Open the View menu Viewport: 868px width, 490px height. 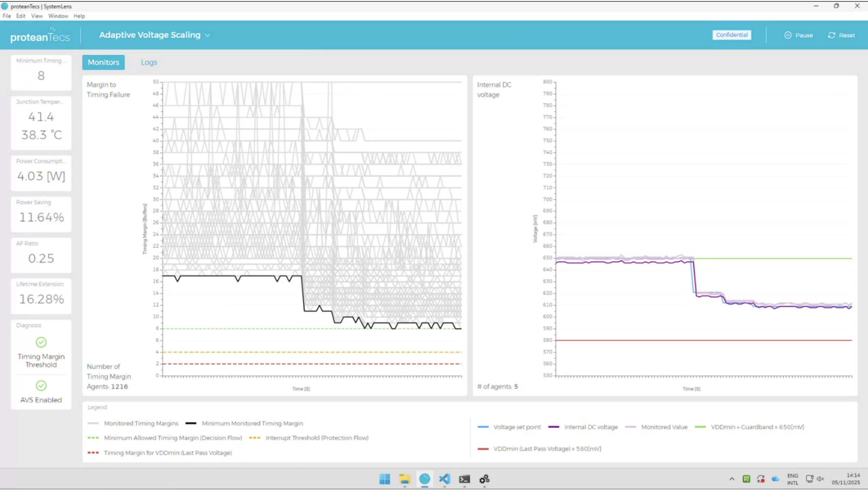click(36, 16)
